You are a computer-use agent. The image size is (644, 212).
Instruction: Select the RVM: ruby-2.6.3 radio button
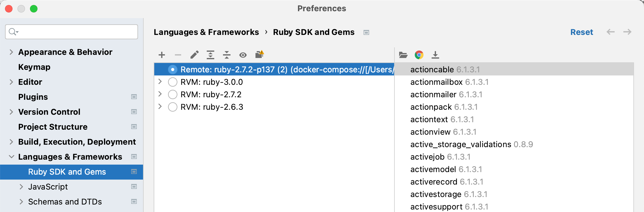[x=172, y=107]
